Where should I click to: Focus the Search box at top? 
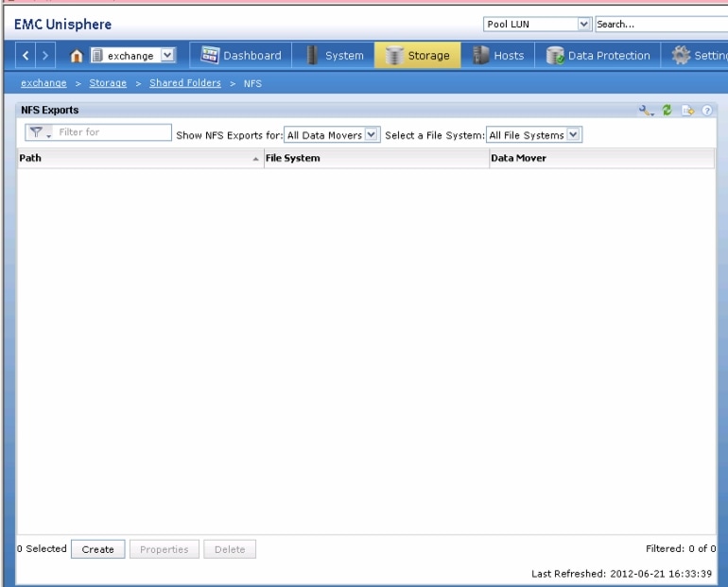coord(662,25)
